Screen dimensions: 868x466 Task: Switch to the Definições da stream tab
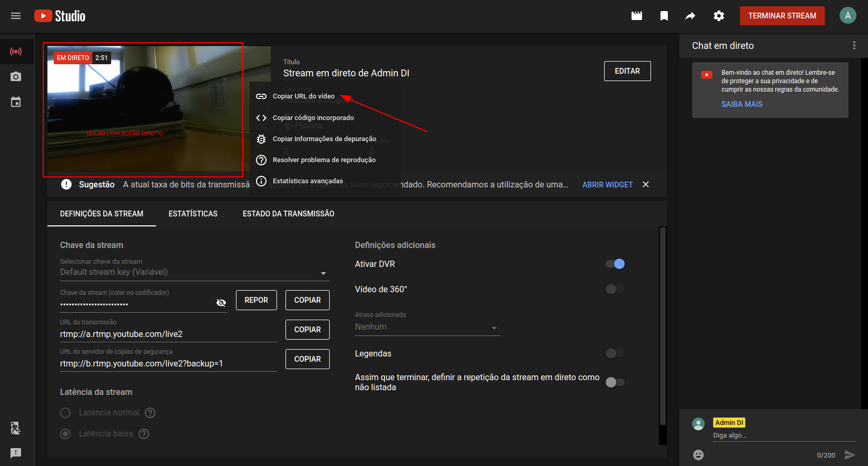click(102, 214)
